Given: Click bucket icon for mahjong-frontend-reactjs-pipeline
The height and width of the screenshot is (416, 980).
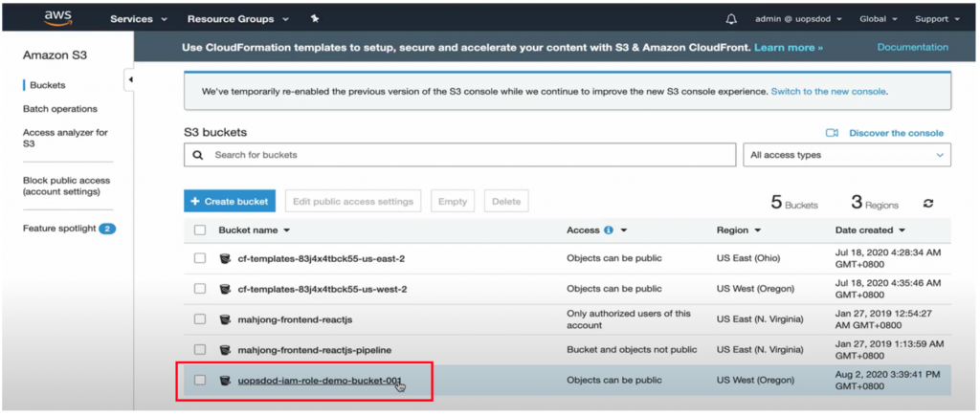Looking at the screenshot, I should click(x=225, y=349).
